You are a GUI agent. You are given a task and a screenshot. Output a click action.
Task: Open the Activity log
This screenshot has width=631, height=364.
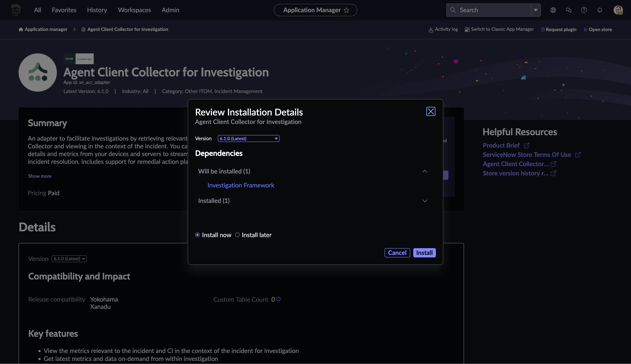point(446,29)
